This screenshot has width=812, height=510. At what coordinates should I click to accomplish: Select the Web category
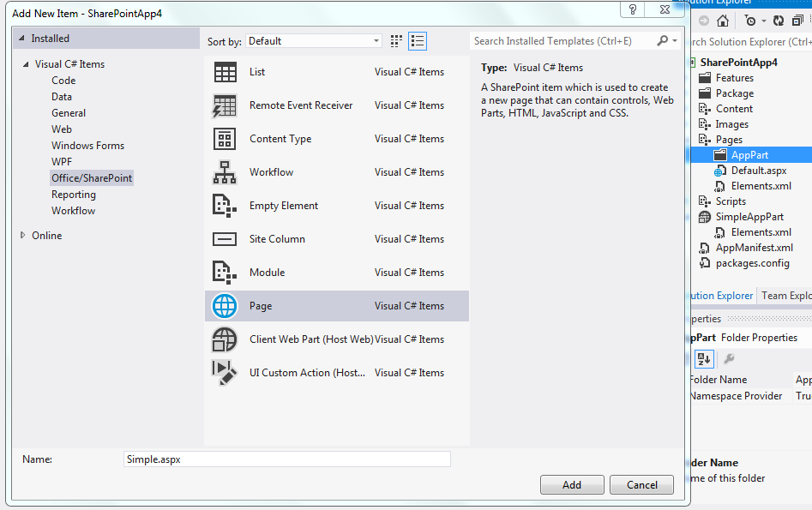pyautogui.click(x=62, y=129)
